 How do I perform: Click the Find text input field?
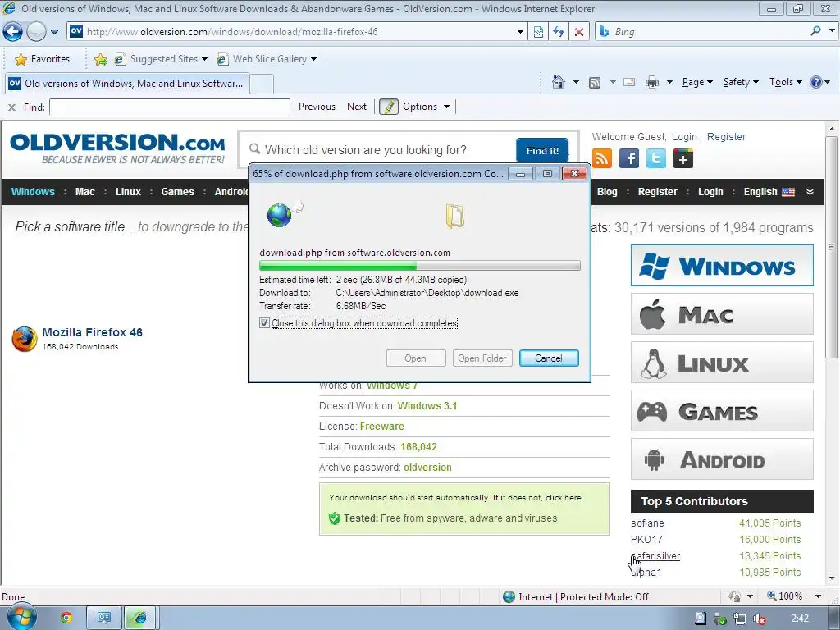pos(169,107)
